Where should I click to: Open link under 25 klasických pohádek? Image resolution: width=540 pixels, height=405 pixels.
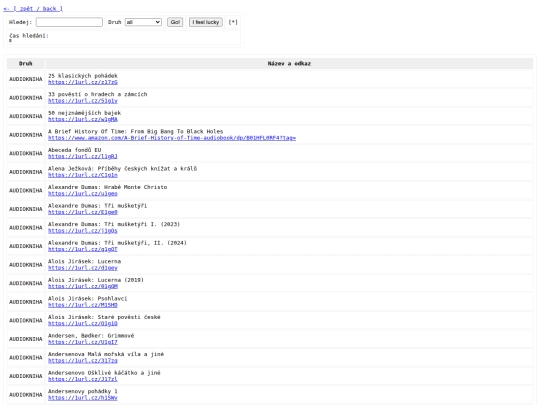point(83,82)
